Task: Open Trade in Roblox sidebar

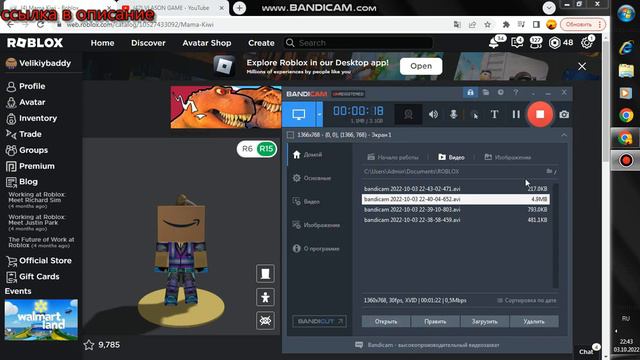Action: pyautogui.click(x=24, y=134)
